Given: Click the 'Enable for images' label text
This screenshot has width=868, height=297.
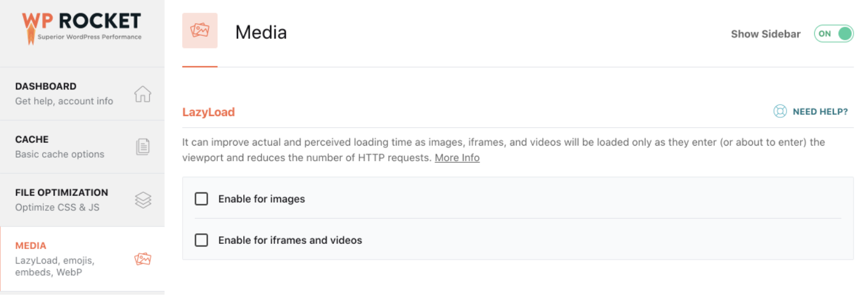Looking at the screenshot, I should coord(261,199).
